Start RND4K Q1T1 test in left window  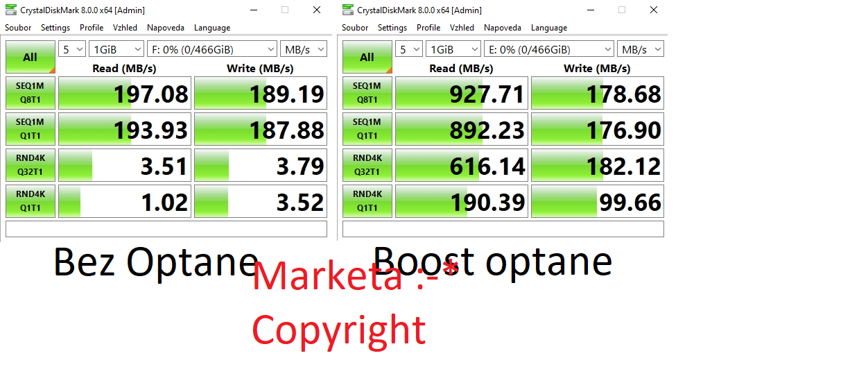coord(31,201)
